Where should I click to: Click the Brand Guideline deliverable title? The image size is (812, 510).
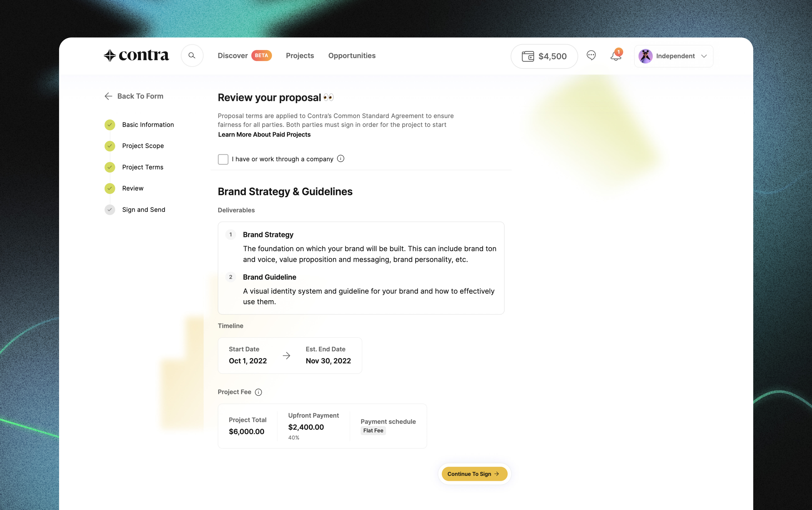point(269,277)
